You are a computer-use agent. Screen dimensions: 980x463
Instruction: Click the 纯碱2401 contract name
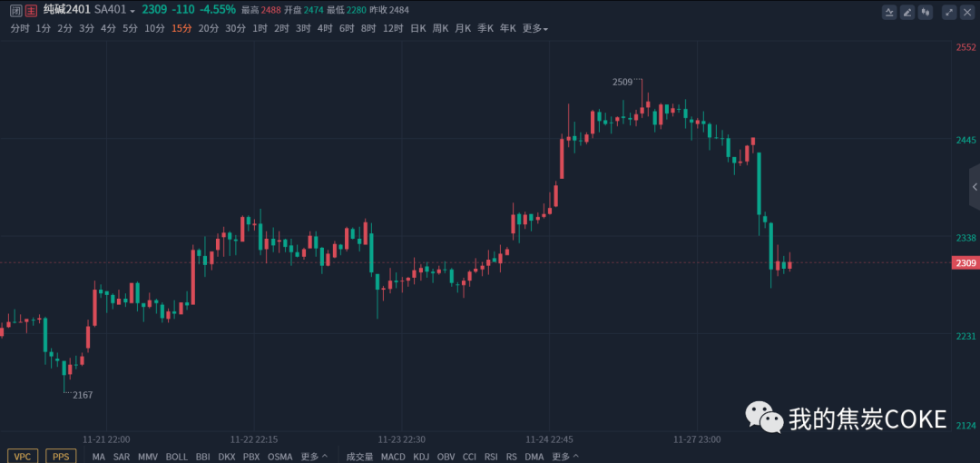click(67, 9)
